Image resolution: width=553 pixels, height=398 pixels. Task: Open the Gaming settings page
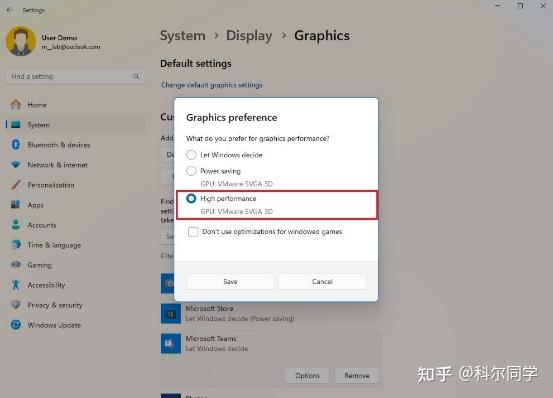click(75, 265)
